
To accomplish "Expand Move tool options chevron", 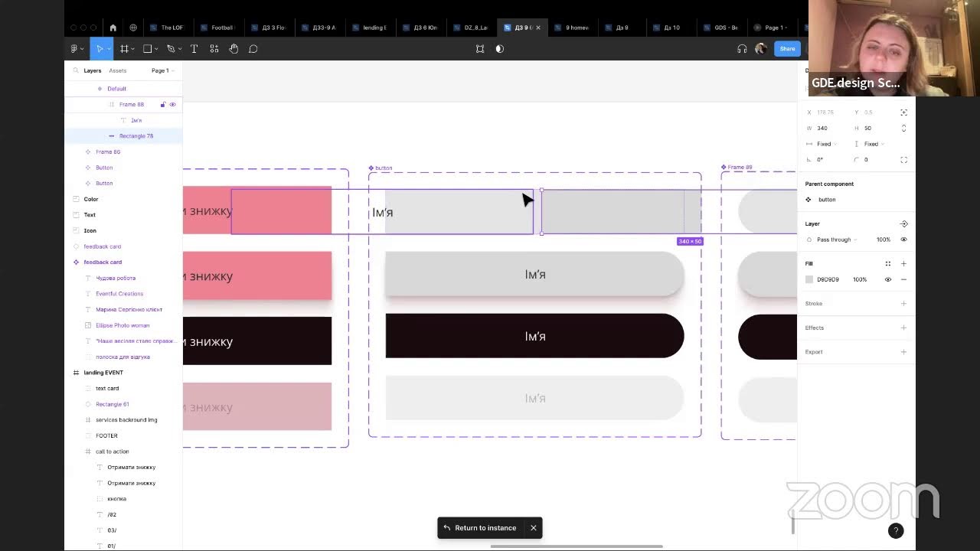I will click(x=109, y=49).
